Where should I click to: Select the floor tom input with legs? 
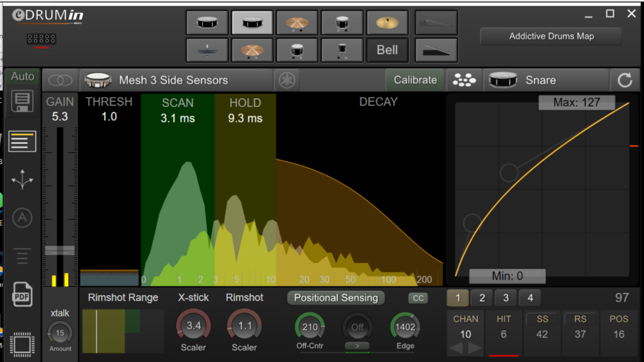point(342,50)
